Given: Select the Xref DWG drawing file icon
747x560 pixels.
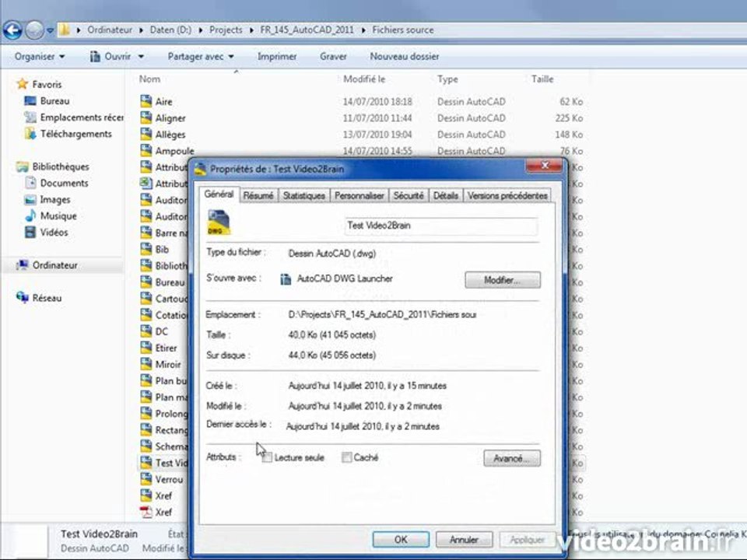Looking at the screenshot, I should [x=146, y=495].
